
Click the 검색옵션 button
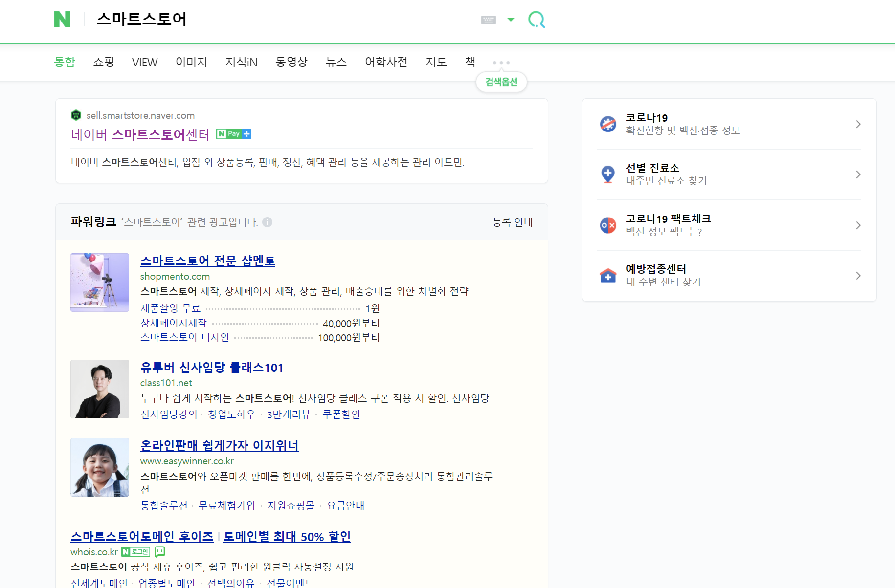coord(501,82)
